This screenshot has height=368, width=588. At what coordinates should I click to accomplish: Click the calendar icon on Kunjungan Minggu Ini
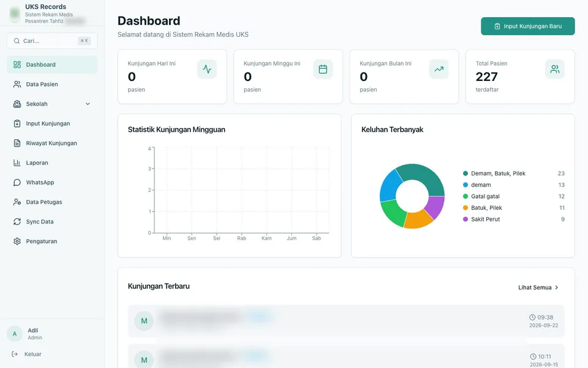[323, 69]
